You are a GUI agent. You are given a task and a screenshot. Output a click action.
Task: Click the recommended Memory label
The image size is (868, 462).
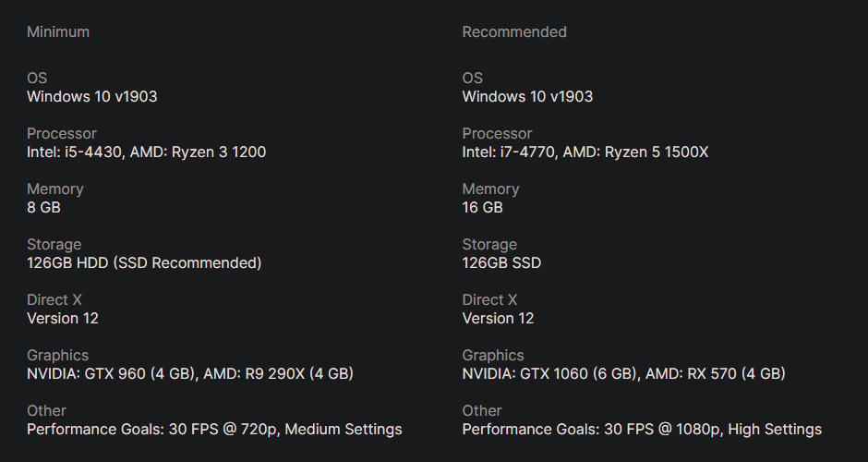pos(490,188)
